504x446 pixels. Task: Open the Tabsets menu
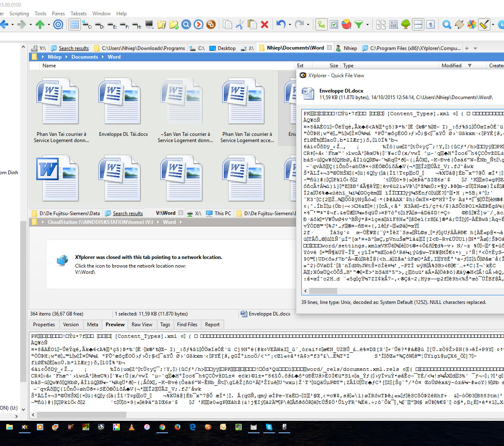pyautogui.click(x=78, y=14)
